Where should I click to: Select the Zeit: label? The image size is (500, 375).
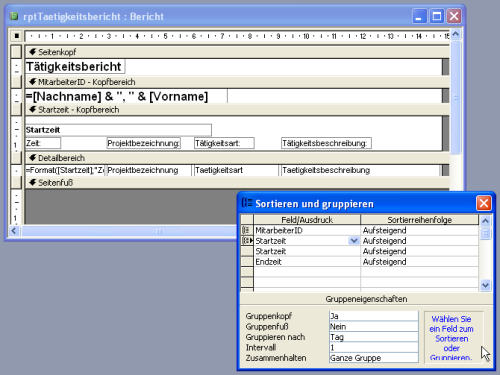coord(43,143)
